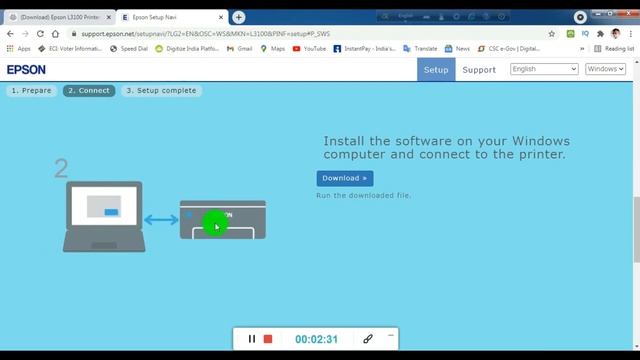View site info via padlock icon
Image resolution: width=640 pixels, height=360 pixels.
tap(74, 34)
